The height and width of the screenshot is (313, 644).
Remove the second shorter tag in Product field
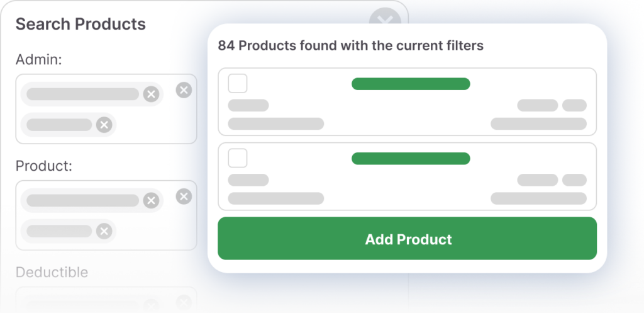pyautogui.click(x=104, y=231)
